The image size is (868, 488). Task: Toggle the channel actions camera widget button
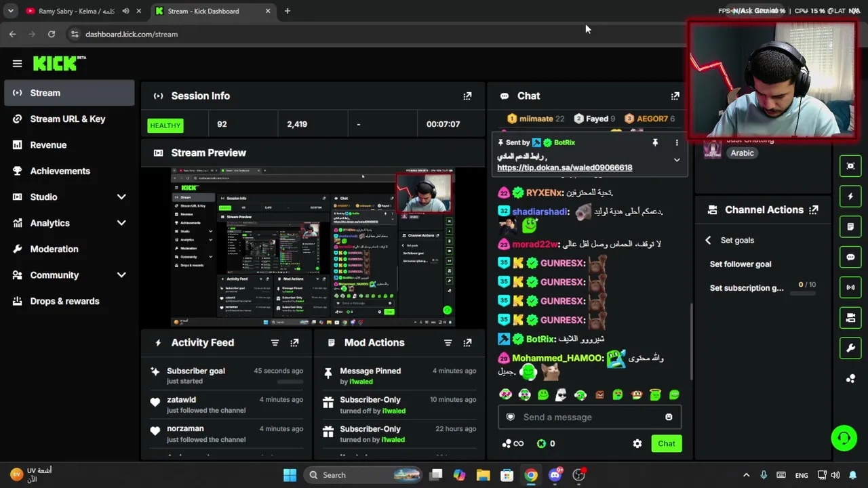point(850,318)
